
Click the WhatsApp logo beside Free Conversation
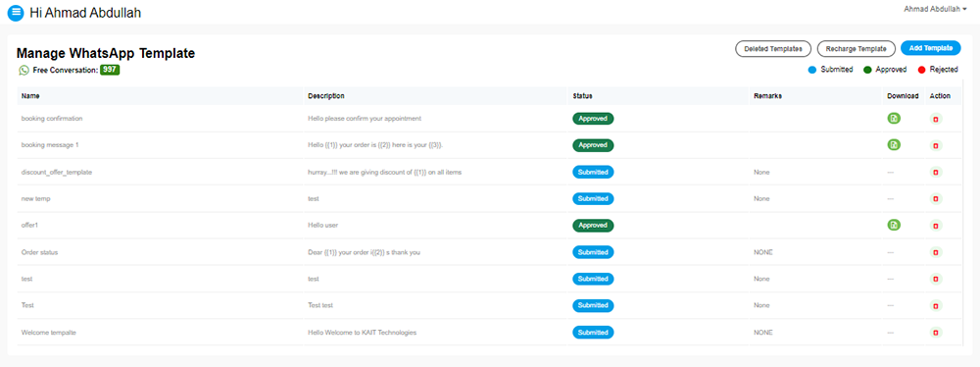tap(24, 70)
